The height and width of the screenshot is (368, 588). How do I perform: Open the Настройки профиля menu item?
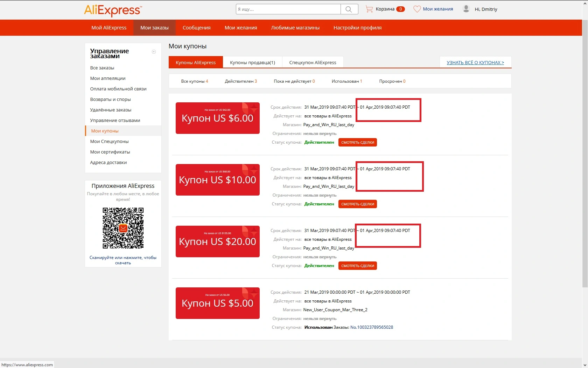click(x=357, y=28)
